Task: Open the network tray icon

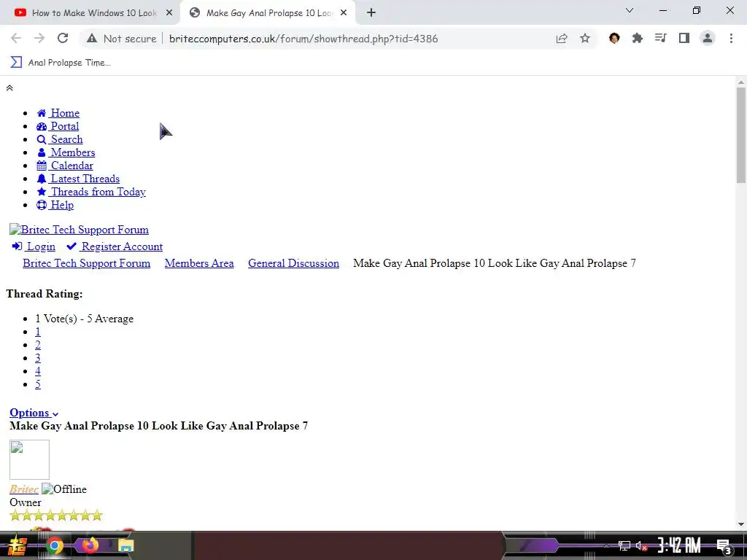Action: (x=624, y=546)
